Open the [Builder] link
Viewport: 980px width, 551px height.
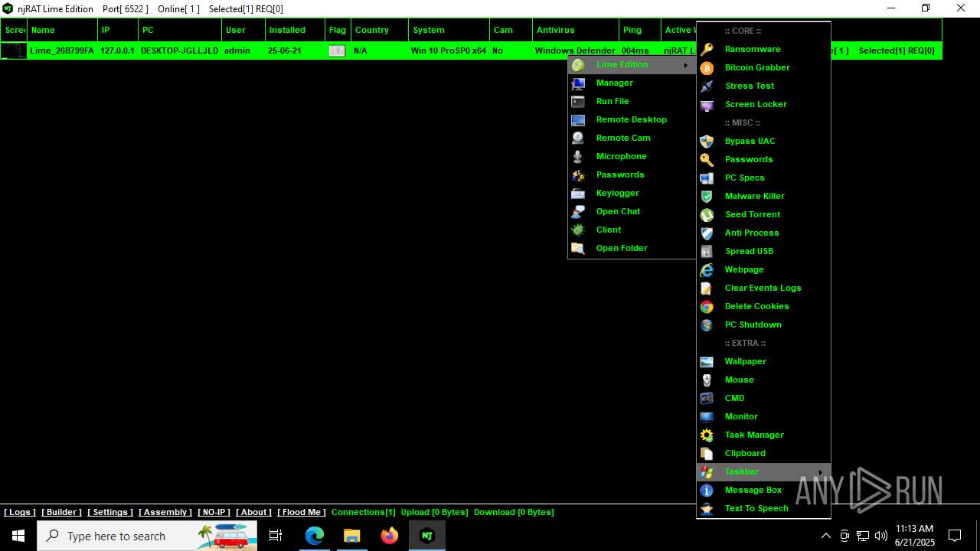pos(61,512)
